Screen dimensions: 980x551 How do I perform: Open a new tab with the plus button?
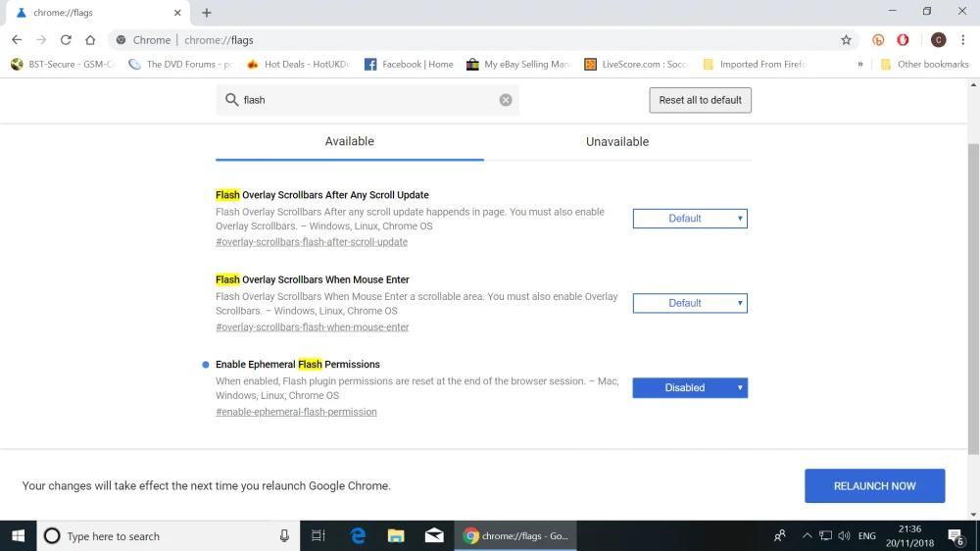coord(206,13)
